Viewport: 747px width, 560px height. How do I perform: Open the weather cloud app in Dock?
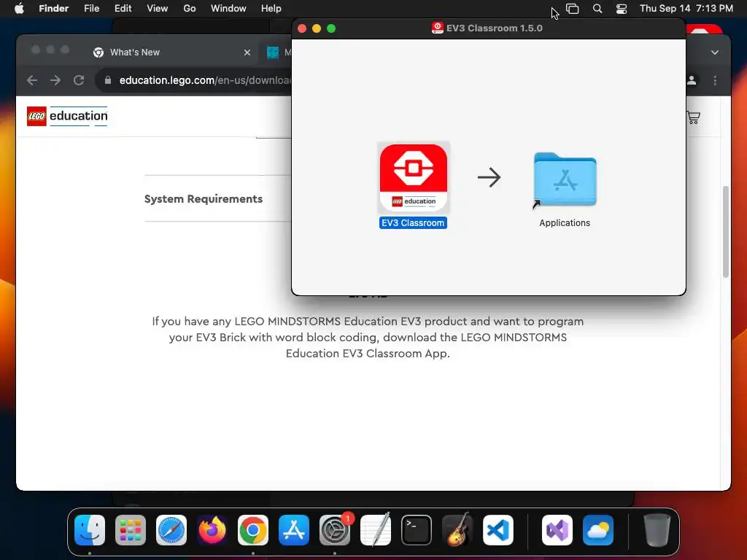click(x=598, y=530)
